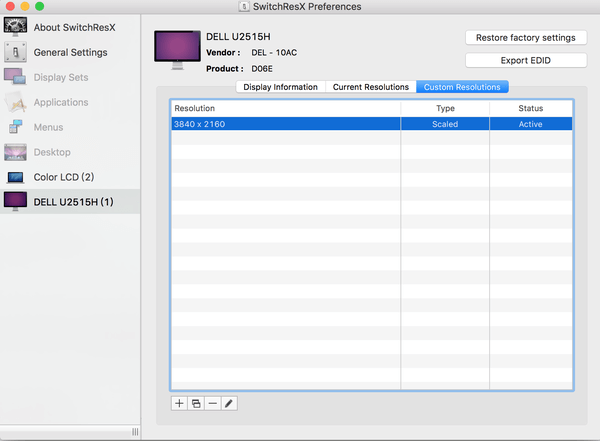This screenshot has height=441, width=600.
Task: Sort by the Type column header
Action: pyautogui.click(x=445, y=108)
